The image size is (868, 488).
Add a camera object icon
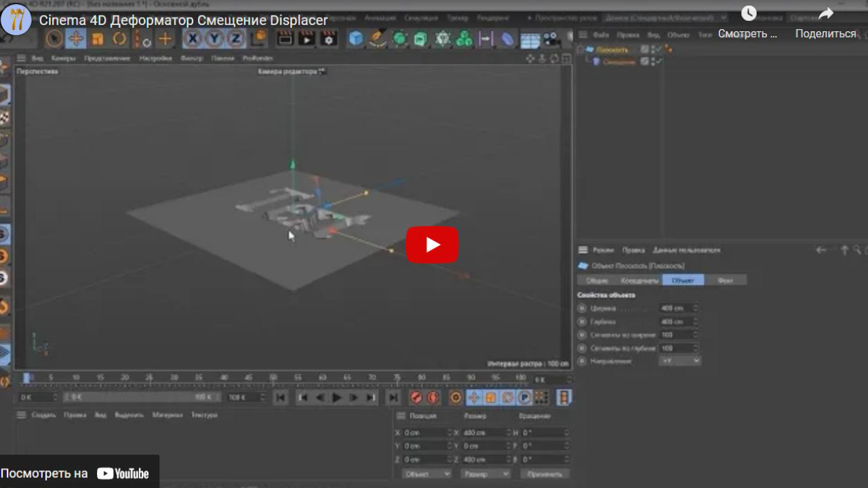(x=550, y=39)
